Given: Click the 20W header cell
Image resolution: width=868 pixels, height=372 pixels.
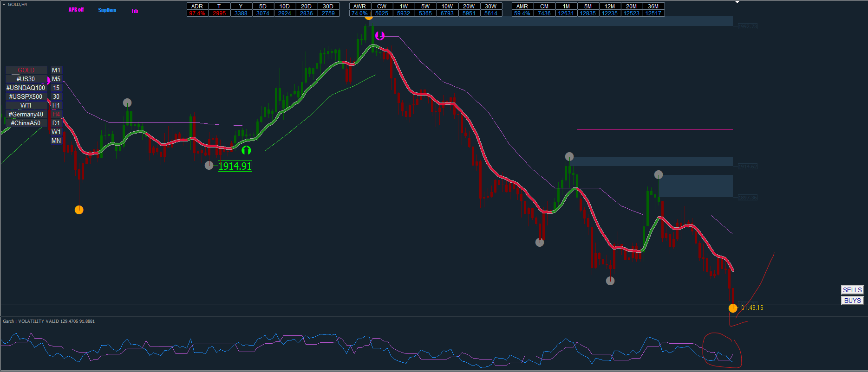Looking at the screenshot, I should pos(469,6).
